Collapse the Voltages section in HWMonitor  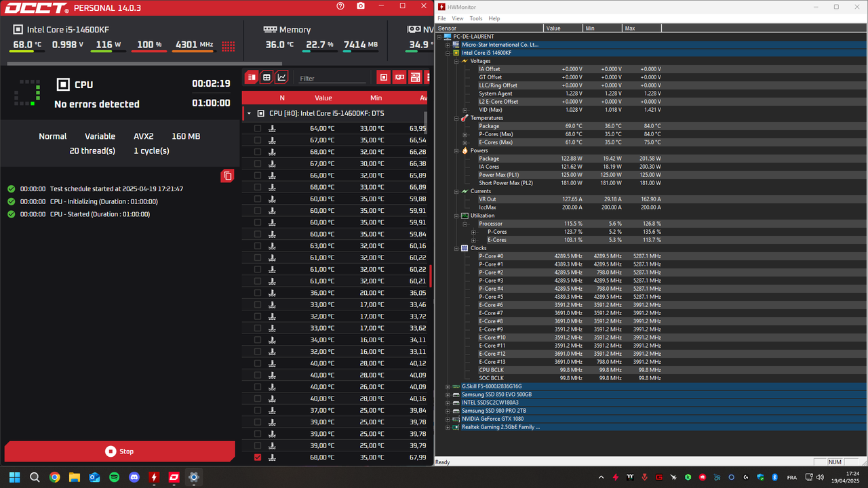(456, 61)
